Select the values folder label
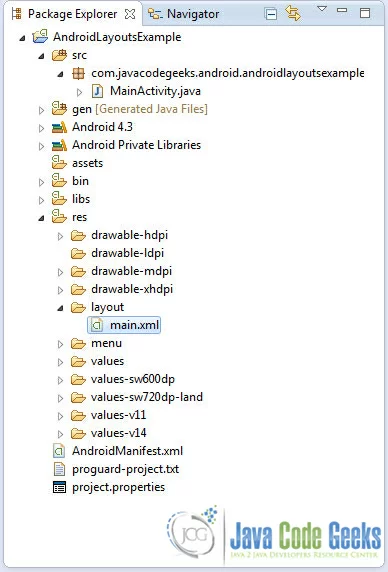The height and width of the screenshot is (572, 388). 108,361
